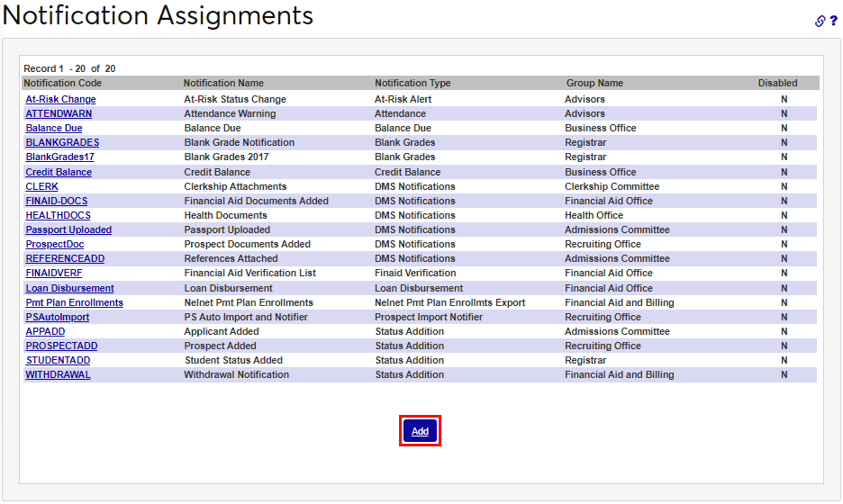Screen dimensions: 843x504
Task: Click 'Withdrawal Notification' name cell
Action: (236, 375)
